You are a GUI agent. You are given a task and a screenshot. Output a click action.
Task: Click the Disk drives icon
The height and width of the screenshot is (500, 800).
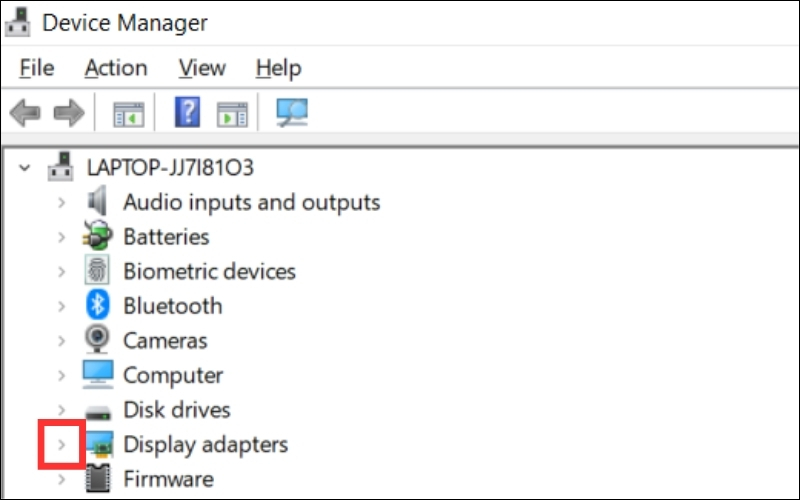98,411
